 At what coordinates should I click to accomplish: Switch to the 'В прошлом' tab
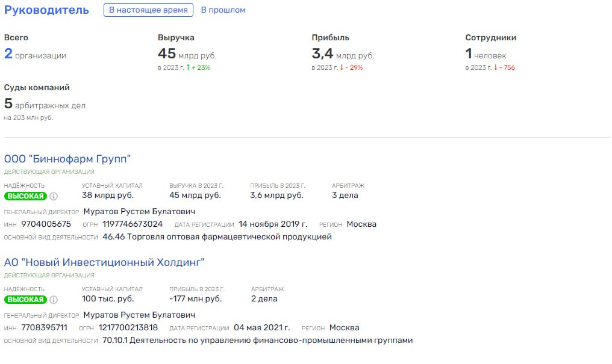click(x=223, y=10)
